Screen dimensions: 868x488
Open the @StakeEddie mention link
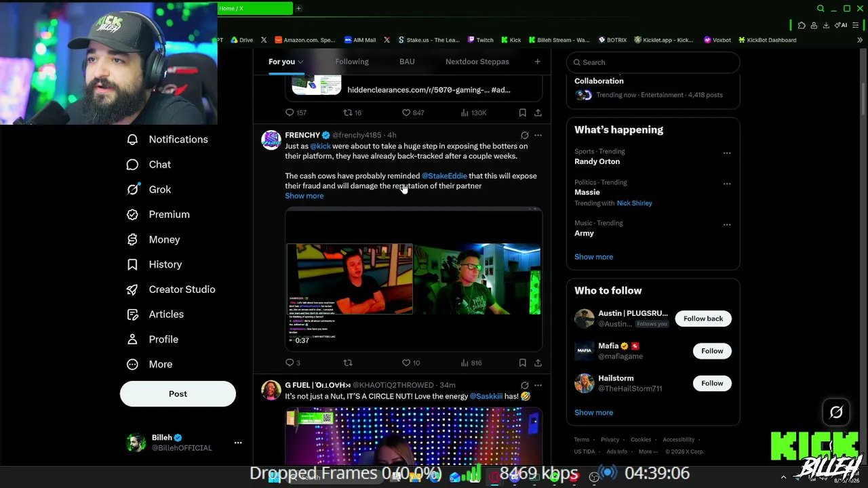click(444, 176)
